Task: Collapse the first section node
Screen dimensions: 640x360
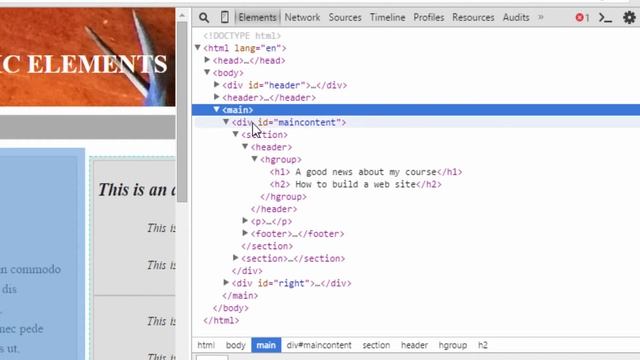Action: [x=236, y=134]
